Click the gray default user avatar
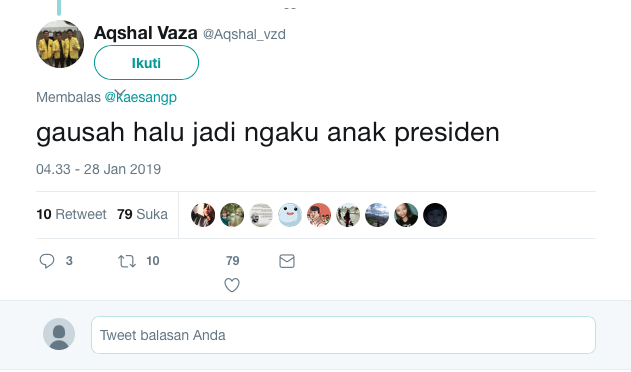631x372 pixels. tap(59, 334)
